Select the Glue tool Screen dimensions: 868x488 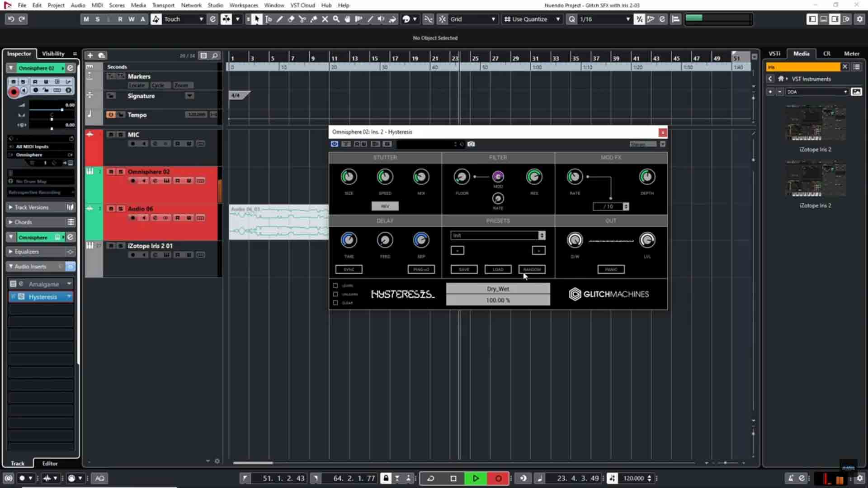tap(314, 19)
